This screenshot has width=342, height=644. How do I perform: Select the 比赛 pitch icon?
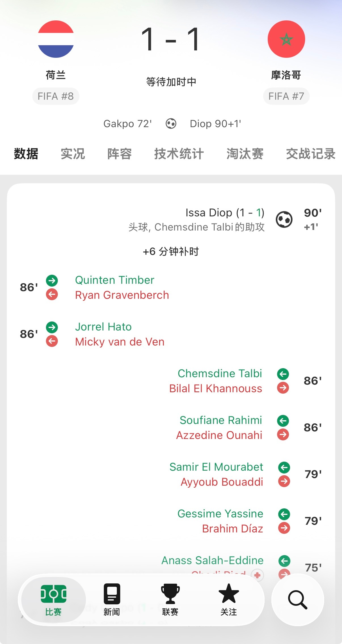tap(54, 594)
